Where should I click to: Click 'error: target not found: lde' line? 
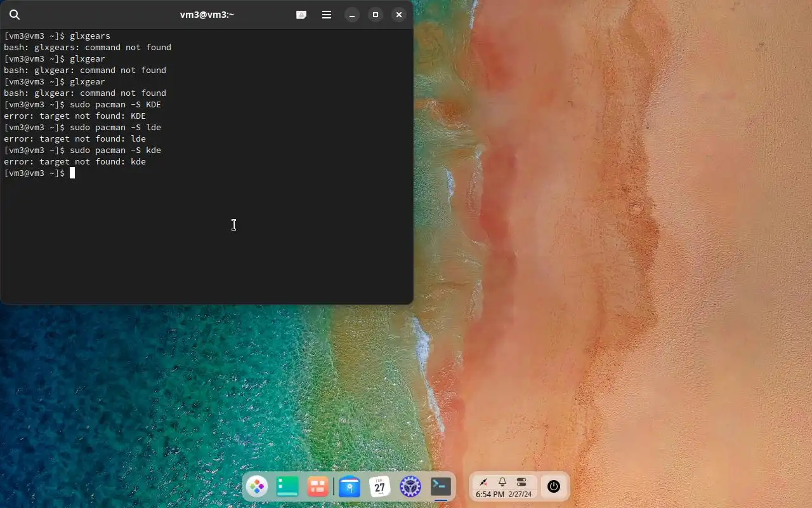click(75, 138)
